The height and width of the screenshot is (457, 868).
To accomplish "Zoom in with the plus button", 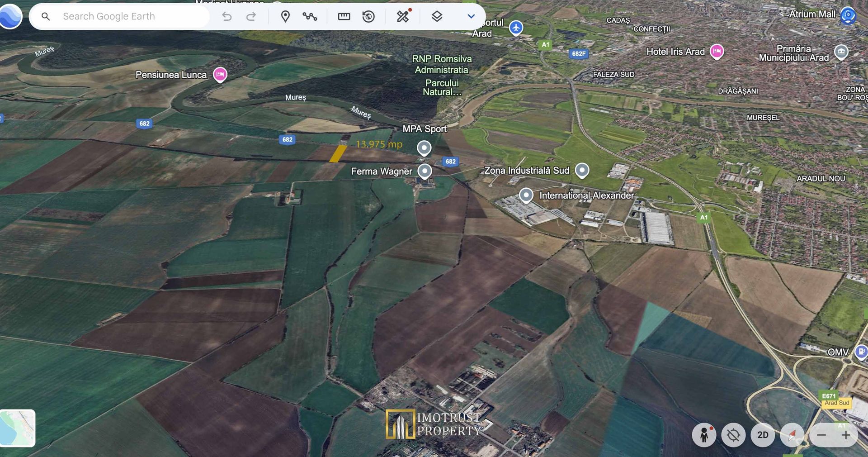I will tap(845, 435).
